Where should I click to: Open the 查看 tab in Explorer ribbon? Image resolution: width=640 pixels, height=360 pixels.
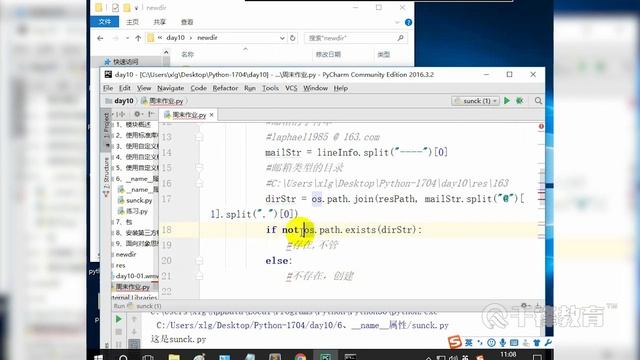[187, 22]
